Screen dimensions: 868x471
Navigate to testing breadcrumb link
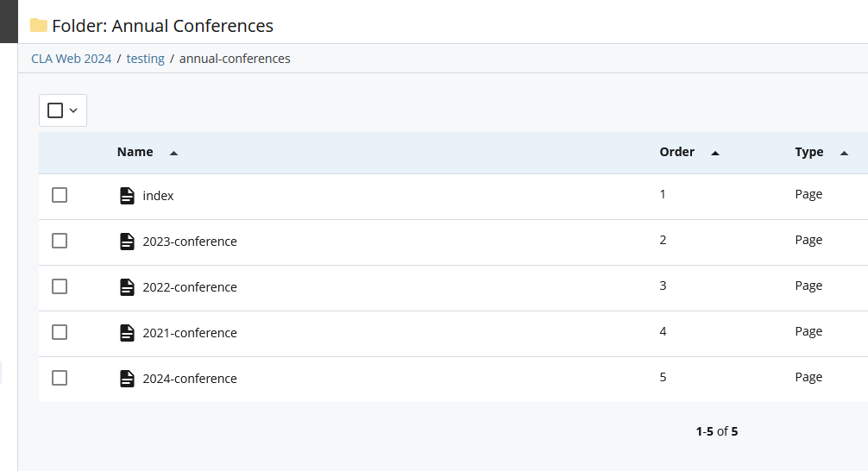pyautogui.click(x=145, y=59)
